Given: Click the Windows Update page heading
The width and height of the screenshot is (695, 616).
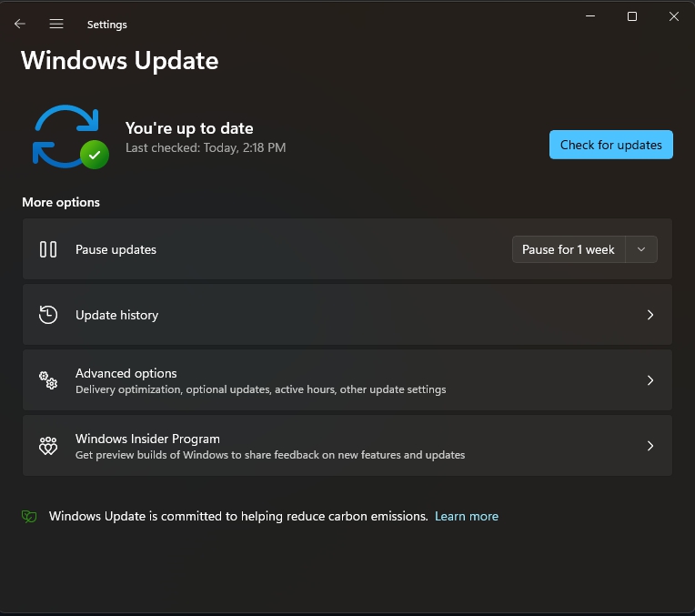Looking at the screenshot, I should coord(120,60).
